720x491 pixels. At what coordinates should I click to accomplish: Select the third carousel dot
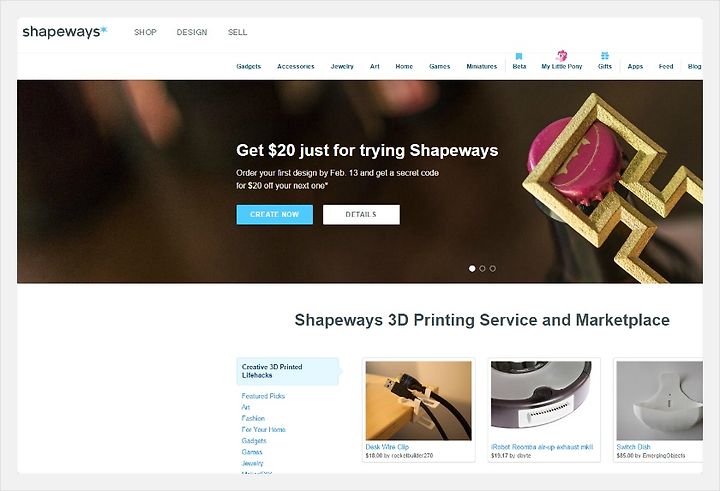point(493,269)
